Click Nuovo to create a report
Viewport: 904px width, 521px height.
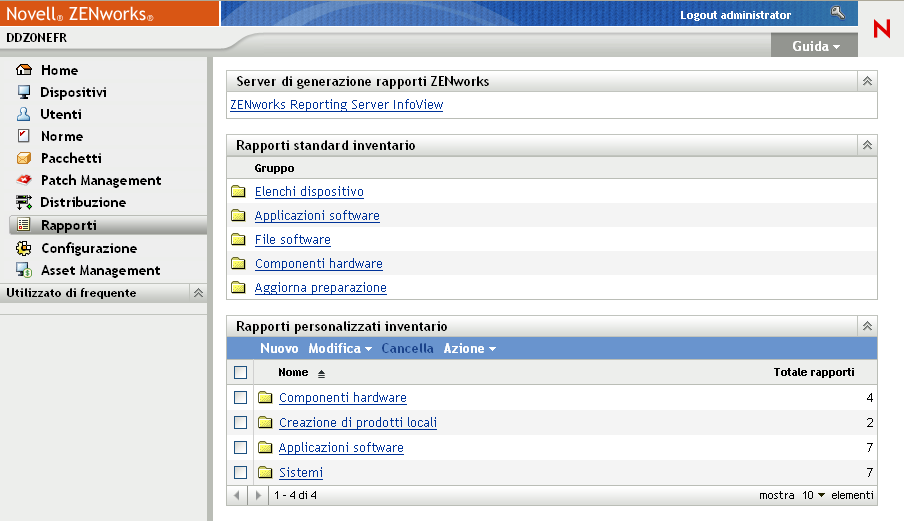tap(279, 349)
